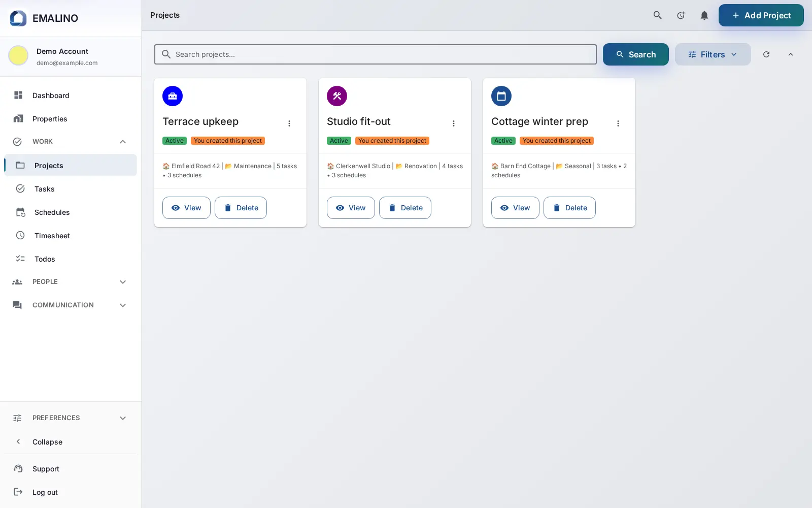812x508 pixels.
Task: Expand the PREFERENCES section
Action: click(71, 418)
